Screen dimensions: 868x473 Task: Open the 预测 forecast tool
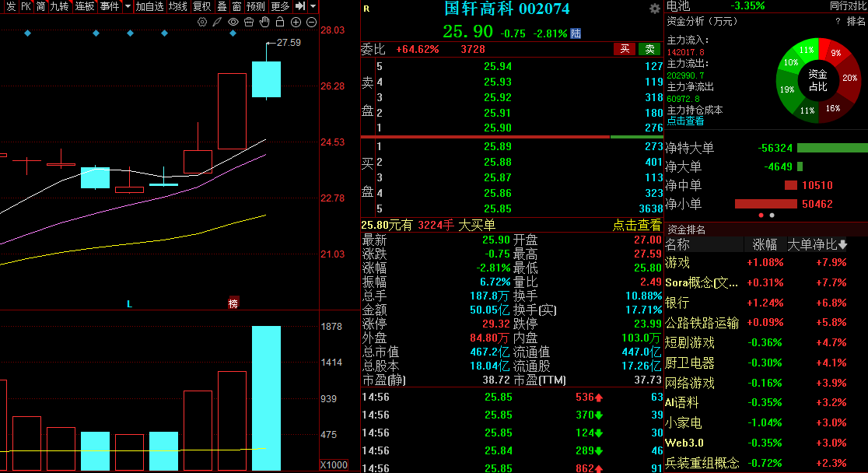(256, 6)
